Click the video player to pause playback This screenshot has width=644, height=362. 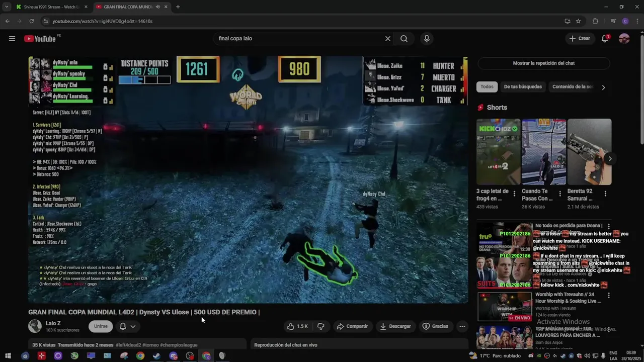click(x=248, y=179)
